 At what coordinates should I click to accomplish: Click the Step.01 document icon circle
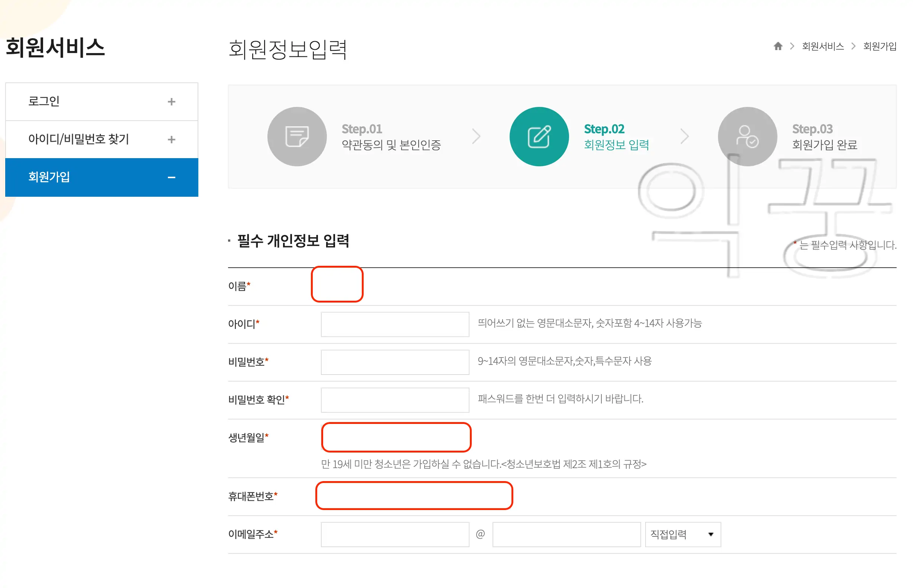(297, 136)
